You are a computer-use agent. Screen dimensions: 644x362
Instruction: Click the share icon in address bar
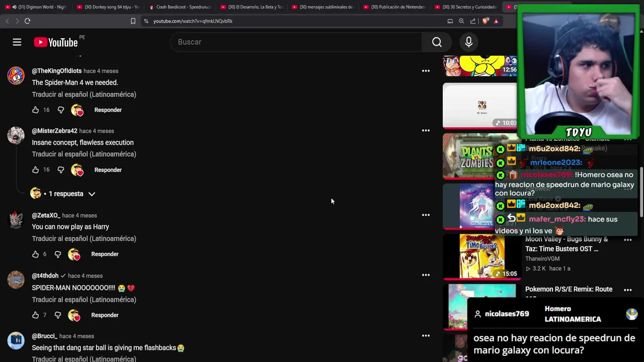click(473, 21)
